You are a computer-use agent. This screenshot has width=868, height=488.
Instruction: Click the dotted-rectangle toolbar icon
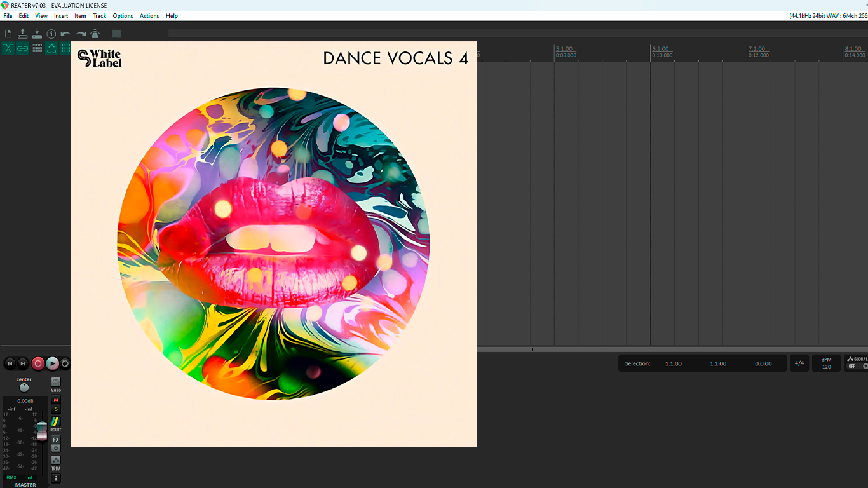(x=117, y=34)
